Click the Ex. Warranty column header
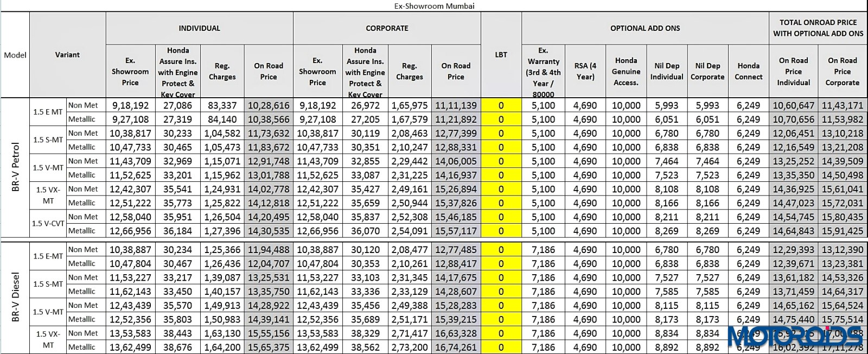The height and width of the screenshot is (354, 868). (543, 71)
